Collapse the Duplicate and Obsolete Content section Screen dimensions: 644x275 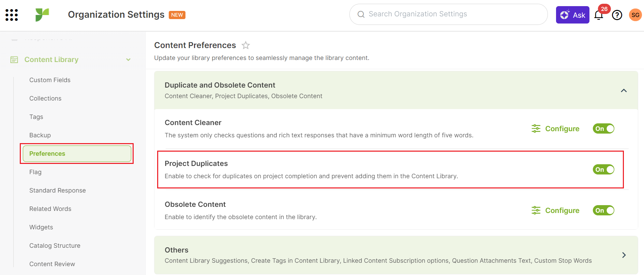pos(624,91)
